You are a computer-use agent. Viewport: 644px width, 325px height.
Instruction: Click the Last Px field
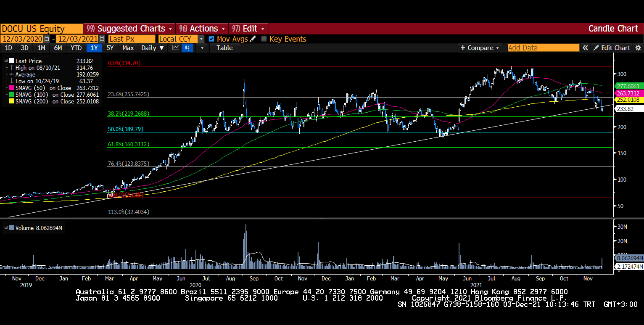[x=132, y=39]
